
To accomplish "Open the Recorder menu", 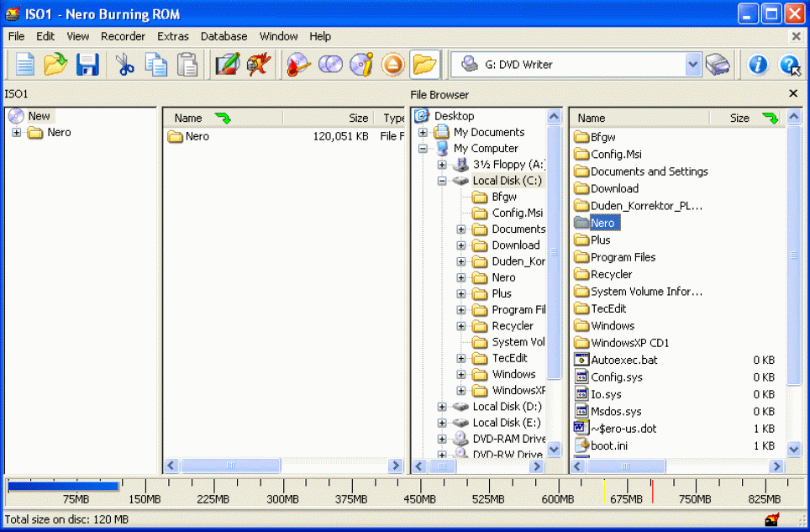I will 123,36.
